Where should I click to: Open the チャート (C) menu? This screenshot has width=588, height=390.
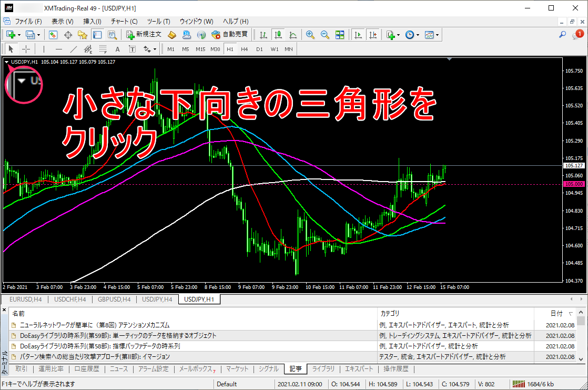[124, 22]
